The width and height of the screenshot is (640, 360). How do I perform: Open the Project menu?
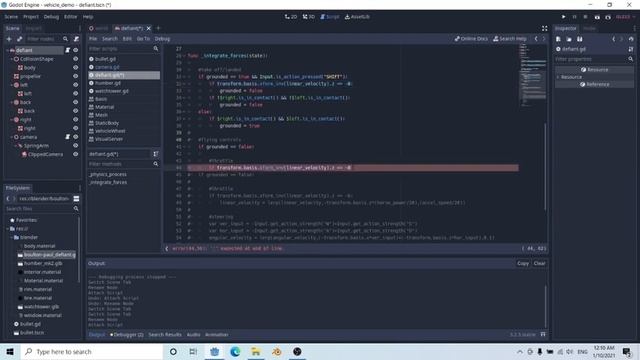click(x=31, y=17)
